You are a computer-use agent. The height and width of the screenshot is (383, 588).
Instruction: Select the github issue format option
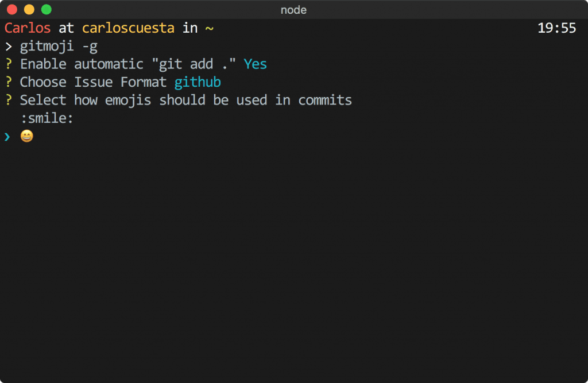tap(198, 82)
